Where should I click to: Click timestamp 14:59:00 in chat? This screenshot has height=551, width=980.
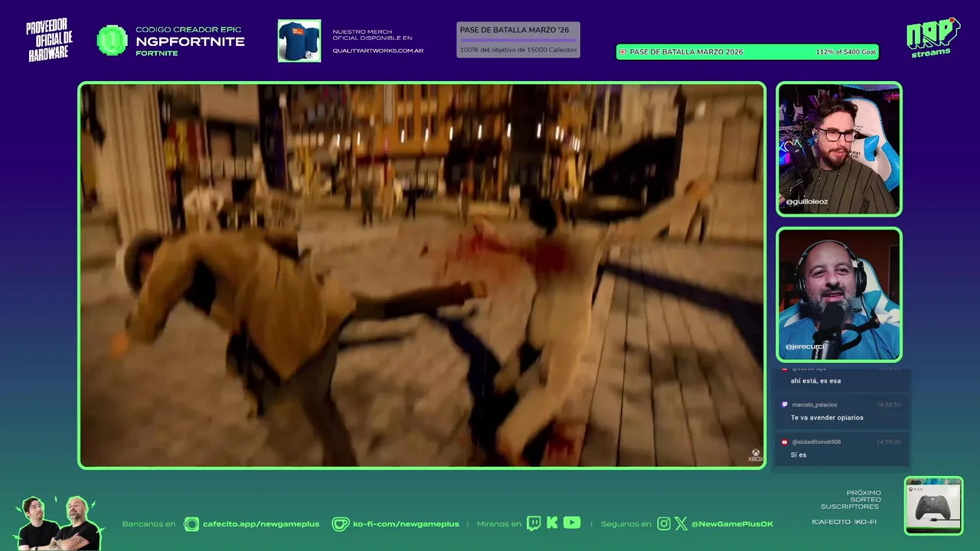pos(889,442)
